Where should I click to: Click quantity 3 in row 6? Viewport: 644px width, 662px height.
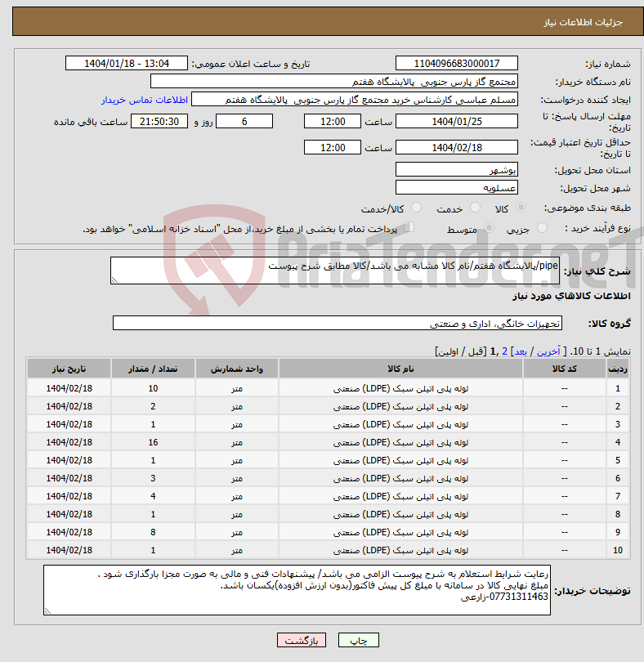point(153,478)
